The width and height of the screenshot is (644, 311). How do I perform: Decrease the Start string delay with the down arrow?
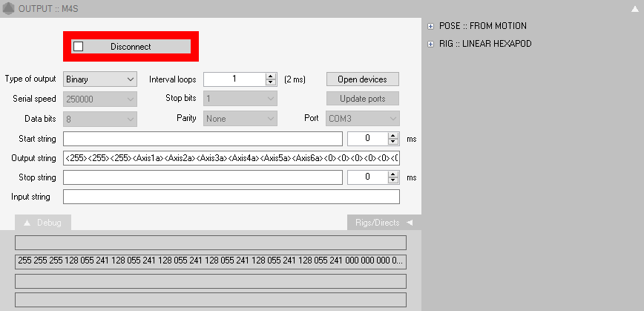tap(393, 143)
